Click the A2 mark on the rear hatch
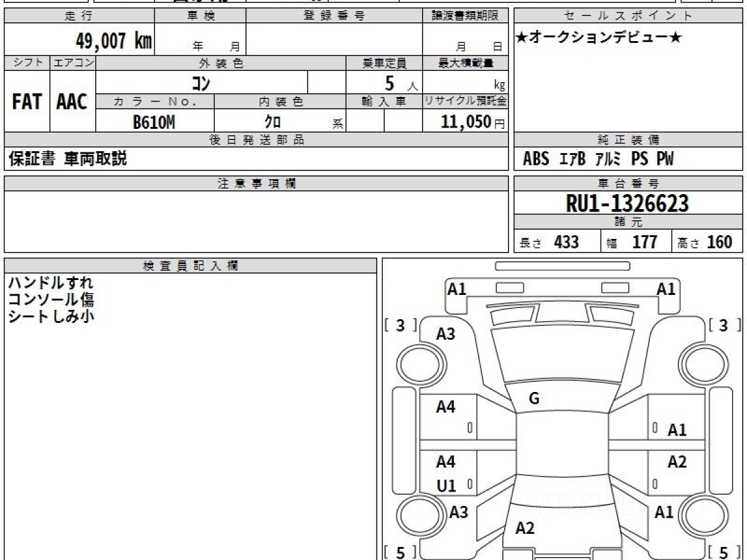The width and height of the screenshot is (747, 560). (525, 528)
